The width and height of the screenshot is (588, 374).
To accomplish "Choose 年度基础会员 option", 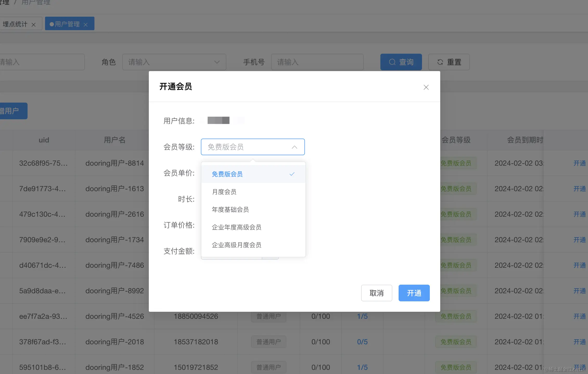I will 253,209.
